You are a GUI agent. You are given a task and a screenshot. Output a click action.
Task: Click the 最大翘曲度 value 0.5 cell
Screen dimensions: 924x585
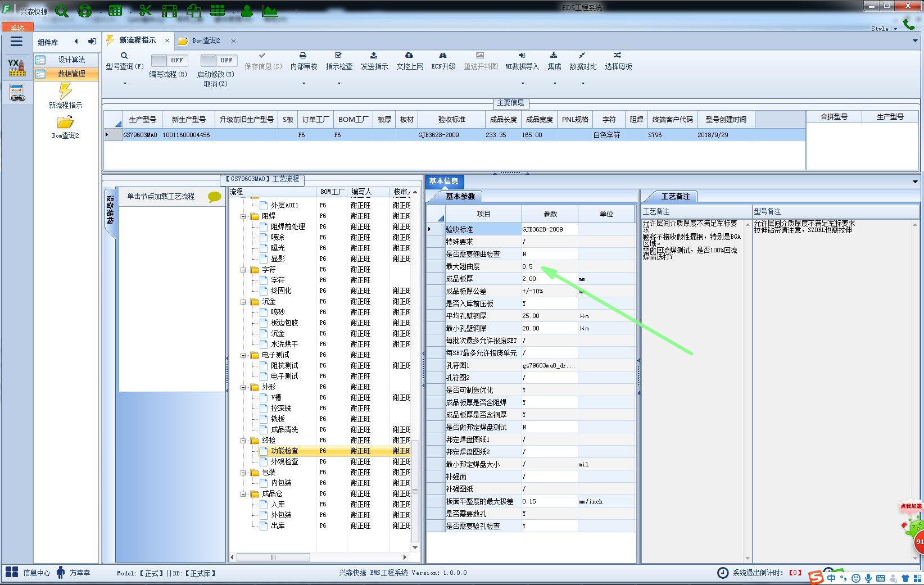[x=550, y=266]
